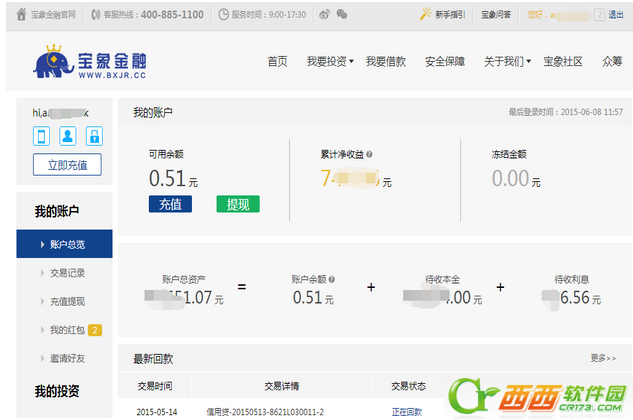The height and width of the screenshot is (420, 633).
Task: Click the 我的投资 sidebar heading
Action: tap(57, 391)
